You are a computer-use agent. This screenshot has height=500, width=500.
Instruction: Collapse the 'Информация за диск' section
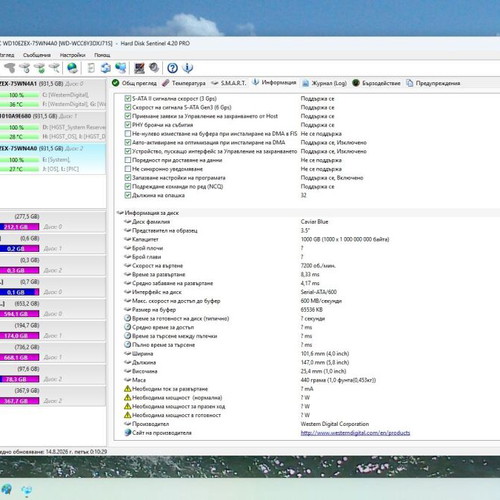[x=120, y=213]
